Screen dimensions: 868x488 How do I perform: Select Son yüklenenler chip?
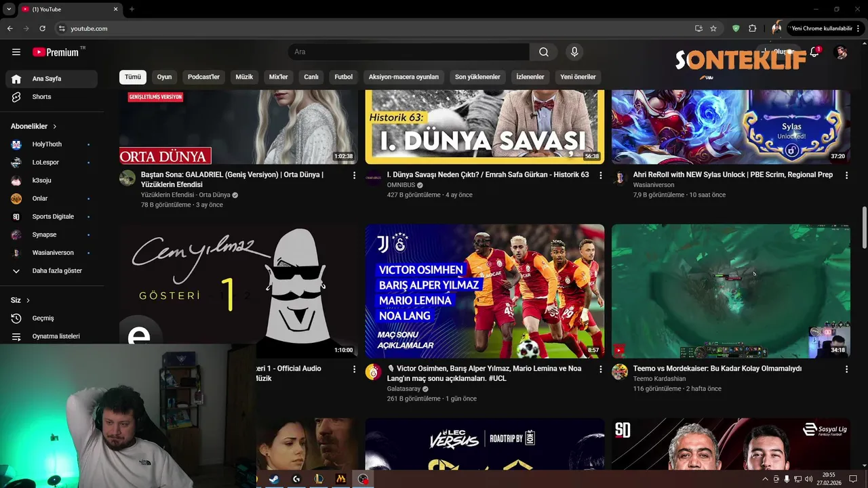(477, 77)
